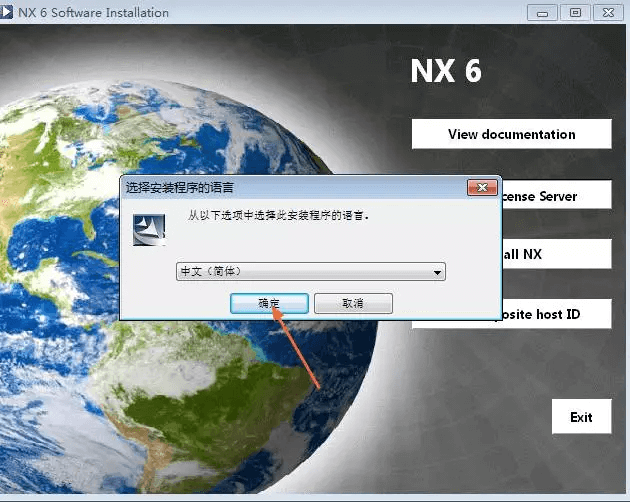
Task: Close the NX 6 Software Installation window
Action: (608, 13)
